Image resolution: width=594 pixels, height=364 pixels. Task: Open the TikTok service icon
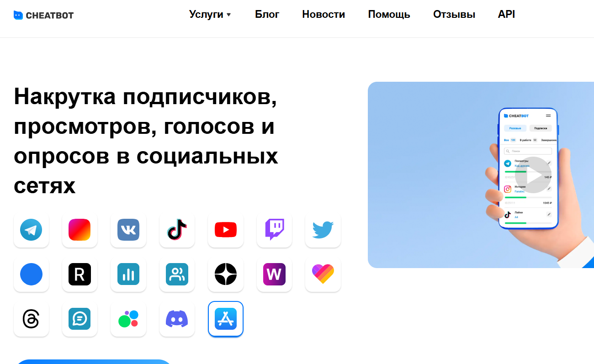[177, 230]
